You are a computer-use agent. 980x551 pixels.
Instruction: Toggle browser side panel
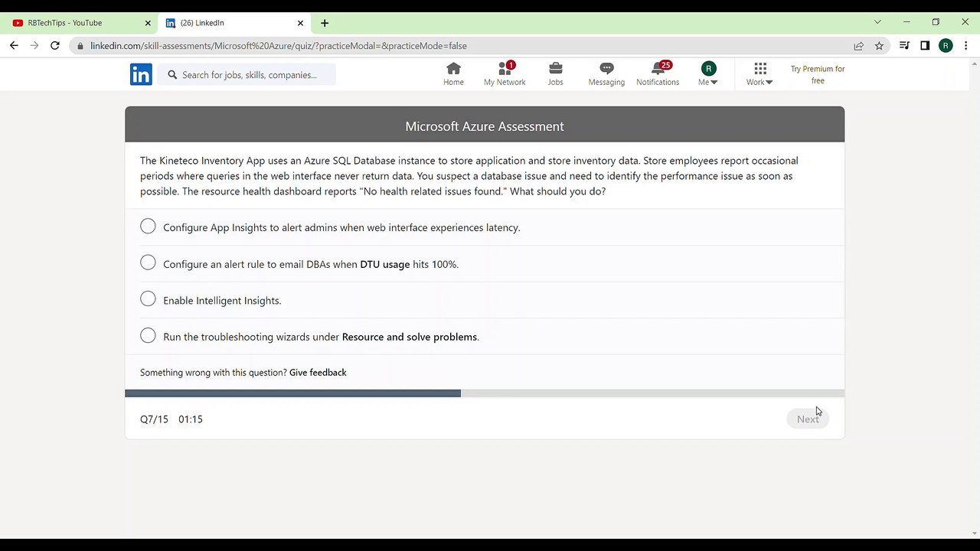pyautogui.click(x=925, y=46)
